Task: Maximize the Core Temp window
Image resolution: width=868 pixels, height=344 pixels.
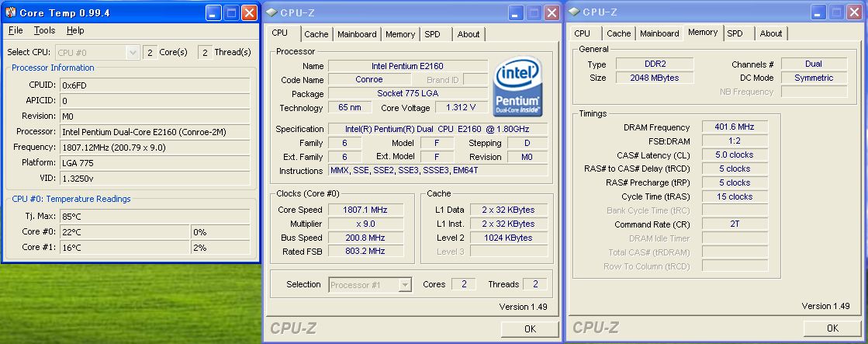Action: tap(232, 12)
